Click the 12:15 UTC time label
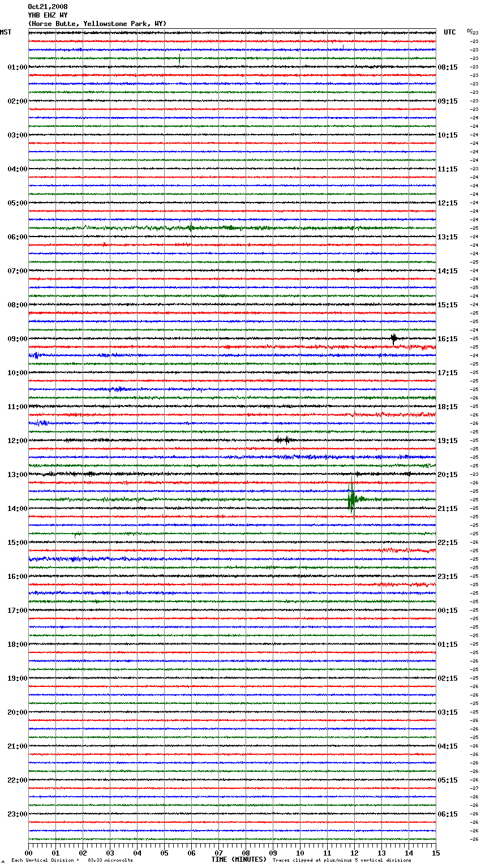The height and width of the screenshot is (868, 481). coord(448,203)
